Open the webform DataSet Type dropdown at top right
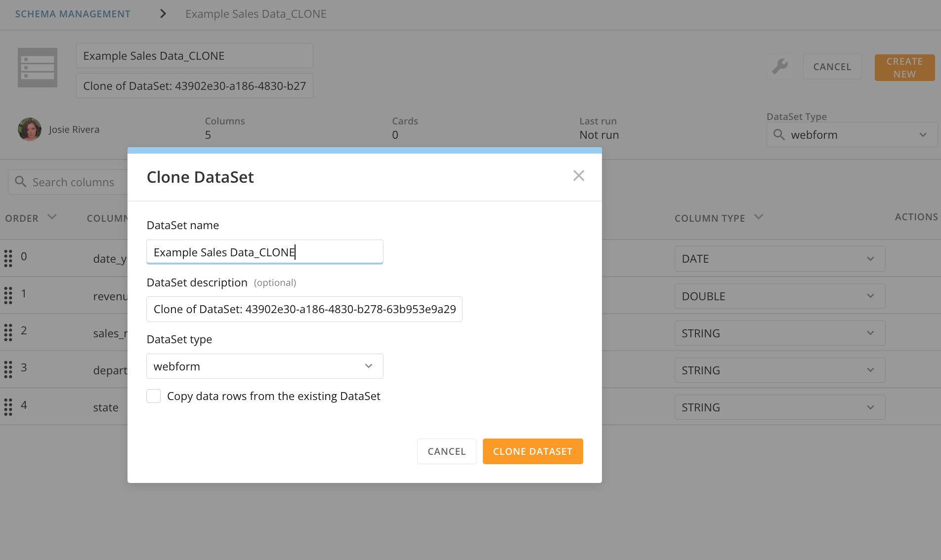This screenshot has width=941, height=560. (852, 135)
